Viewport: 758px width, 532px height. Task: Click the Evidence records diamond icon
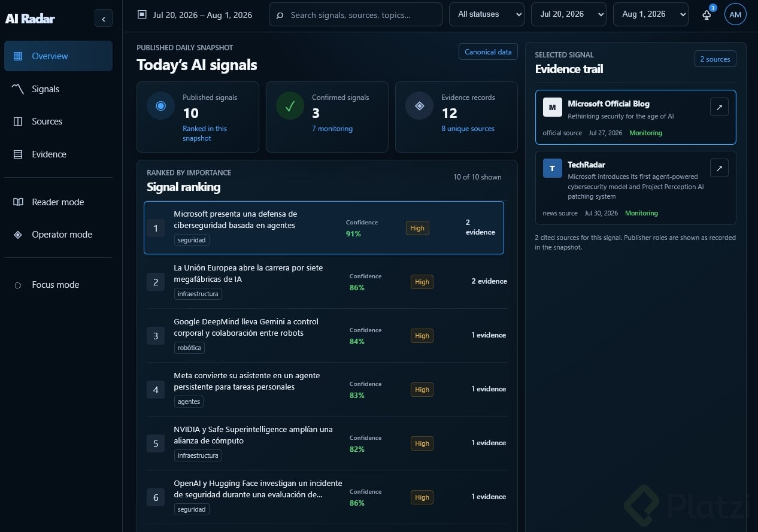click(x=419, y=106)
